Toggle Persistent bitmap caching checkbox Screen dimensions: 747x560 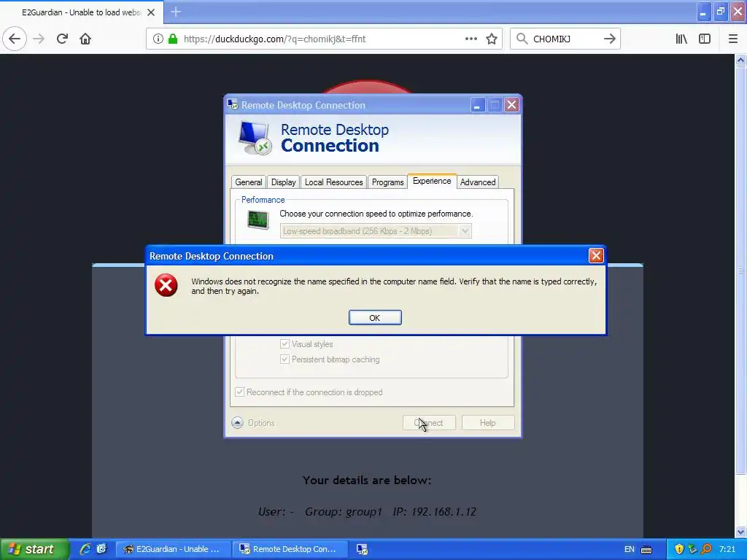pyautogui.click(x=285, y=359)
